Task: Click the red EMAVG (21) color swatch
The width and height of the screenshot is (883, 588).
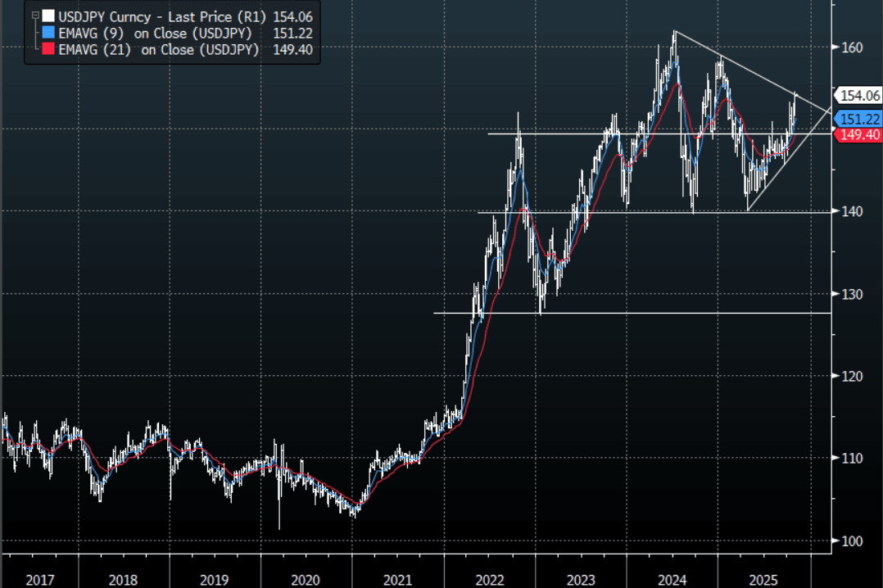Action: coord(49,50)
